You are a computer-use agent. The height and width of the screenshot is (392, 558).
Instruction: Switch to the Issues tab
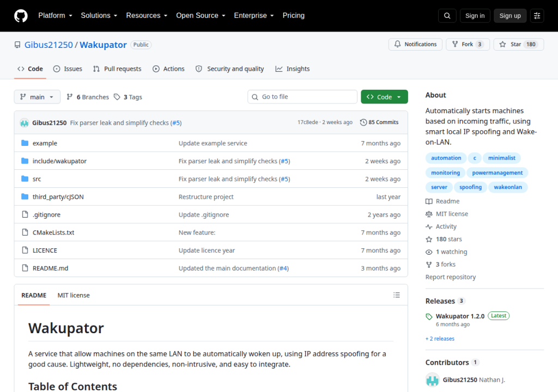(x=68, y=69)
